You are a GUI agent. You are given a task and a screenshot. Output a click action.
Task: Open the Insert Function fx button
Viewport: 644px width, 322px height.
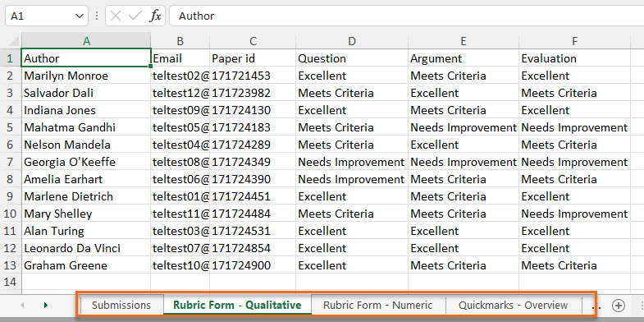coord(155,16)
